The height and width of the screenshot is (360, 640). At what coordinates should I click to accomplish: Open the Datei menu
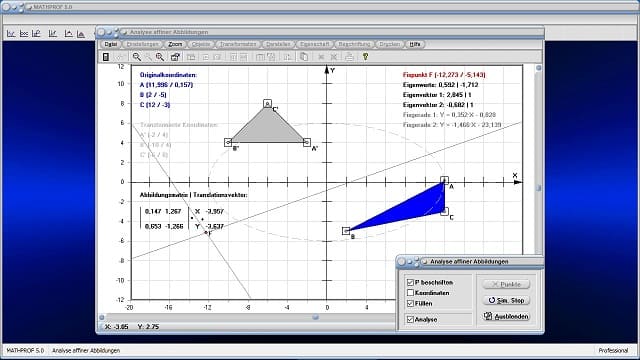coord(111,44)
